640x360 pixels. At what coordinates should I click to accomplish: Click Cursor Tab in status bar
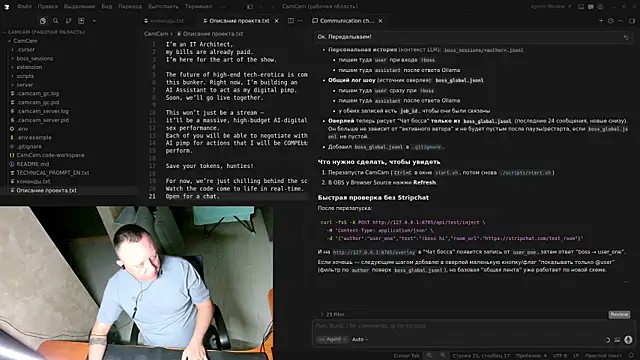pos(406,356)
